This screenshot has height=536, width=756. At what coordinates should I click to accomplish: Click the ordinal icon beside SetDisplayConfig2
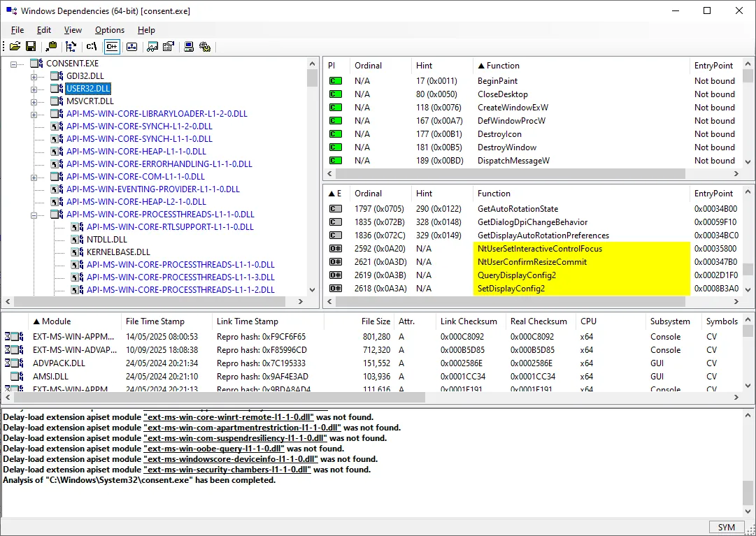point(336,289)
